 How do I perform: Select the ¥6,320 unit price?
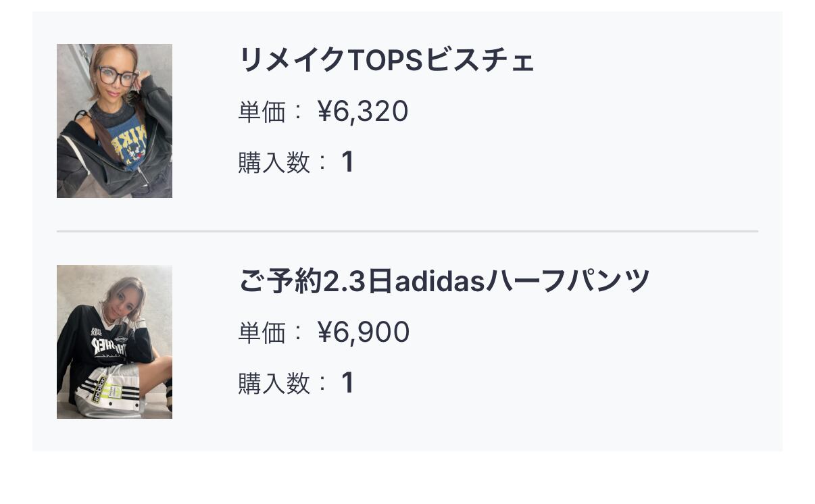(x=363, y=111)
